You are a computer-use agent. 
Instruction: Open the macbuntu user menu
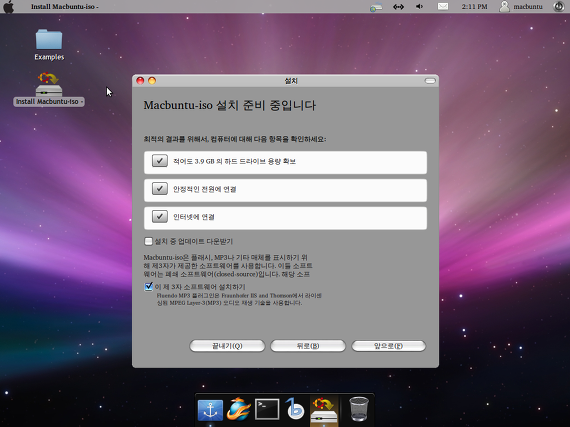tap(521, 7)
